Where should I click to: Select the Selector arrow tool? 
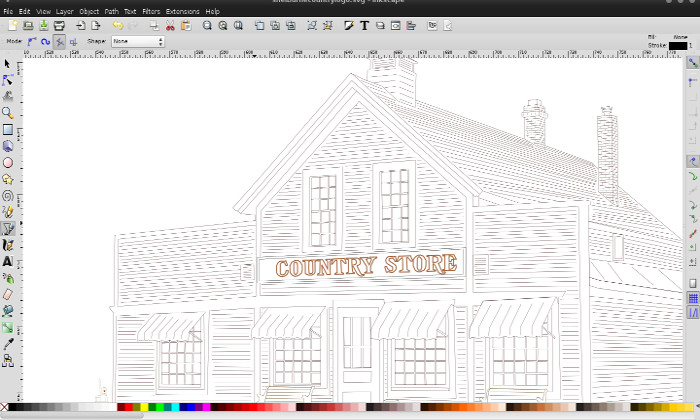[7, 64]
